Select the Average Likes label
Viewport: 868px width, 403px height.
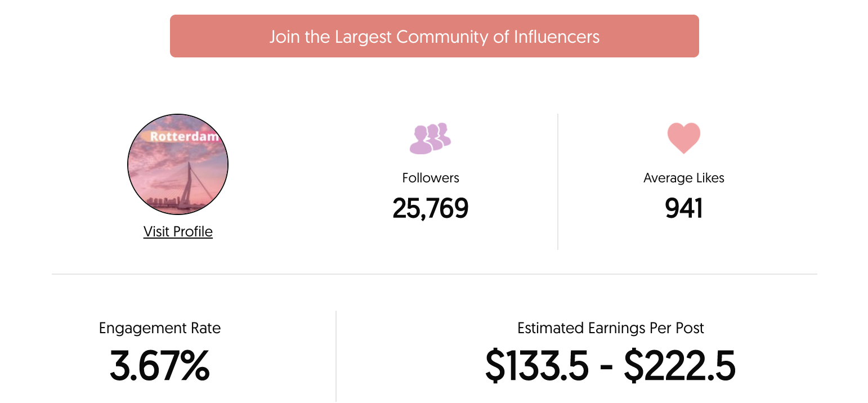(684, 178)
